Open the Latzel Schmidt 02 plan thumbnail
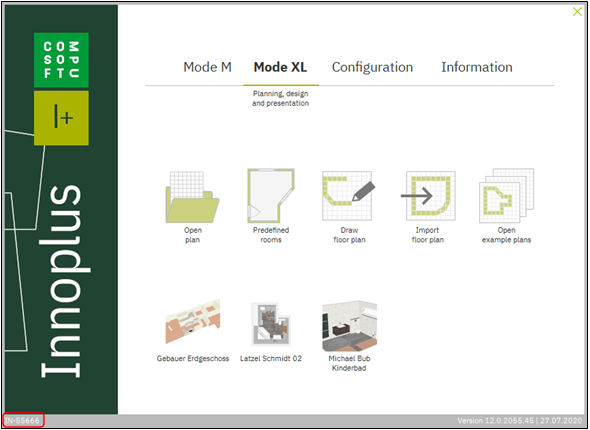This screenshot has height=430, width=590. click(271, 324)
